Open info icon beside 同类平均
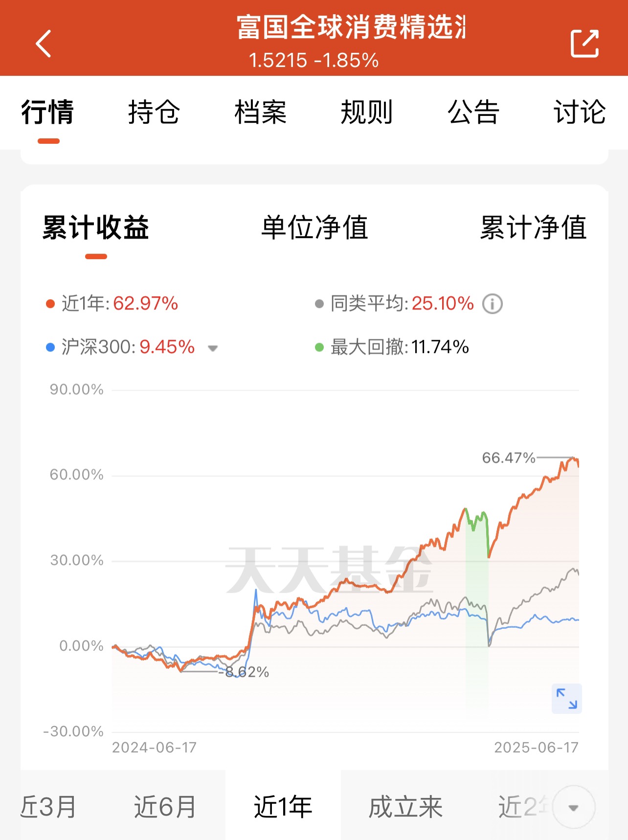This screenshot has height=840, width=628. coord(493,304)
